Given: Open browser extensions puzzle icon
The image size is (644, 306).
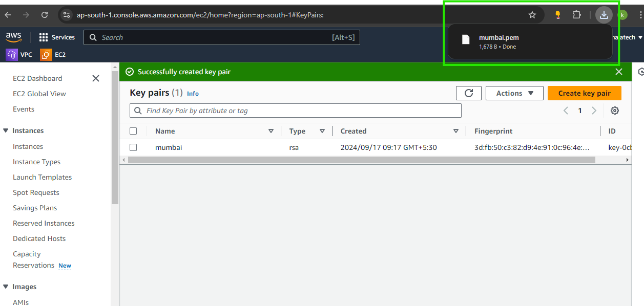Looking at the screenshot, I should (576, 15).
